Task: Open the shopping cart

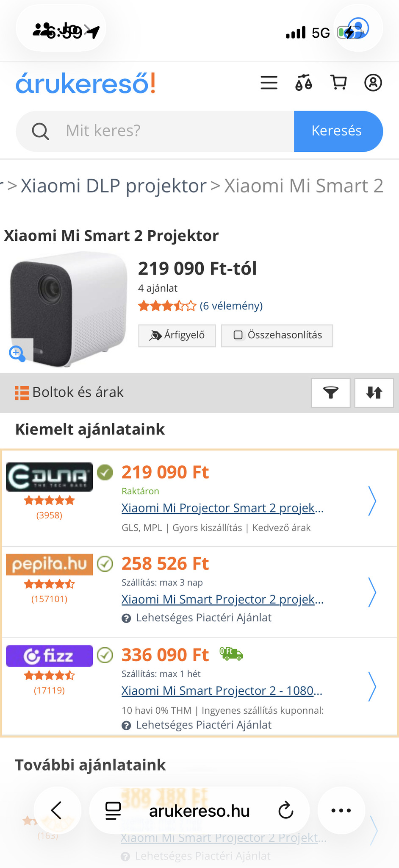Action: (338, 83)
